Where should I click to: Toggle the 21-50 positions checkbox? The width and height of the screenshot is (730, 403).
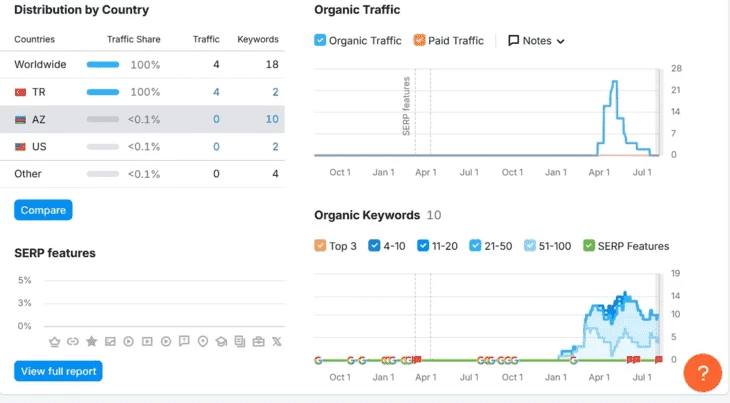475,245
